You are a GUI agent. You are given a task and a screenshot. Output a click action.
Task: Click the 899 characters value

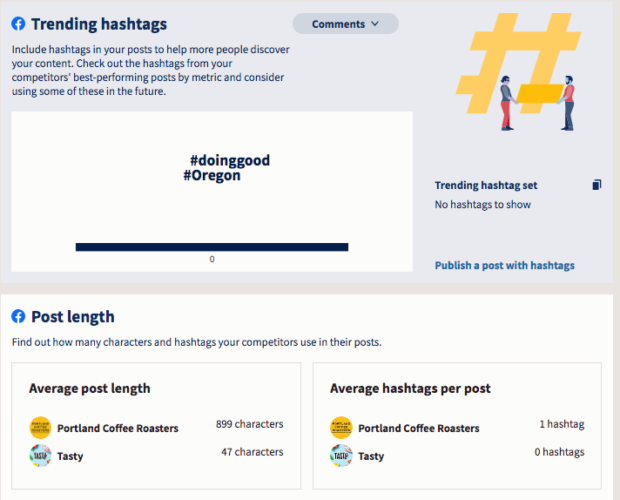pyautogui.click(x=250, y=424)
